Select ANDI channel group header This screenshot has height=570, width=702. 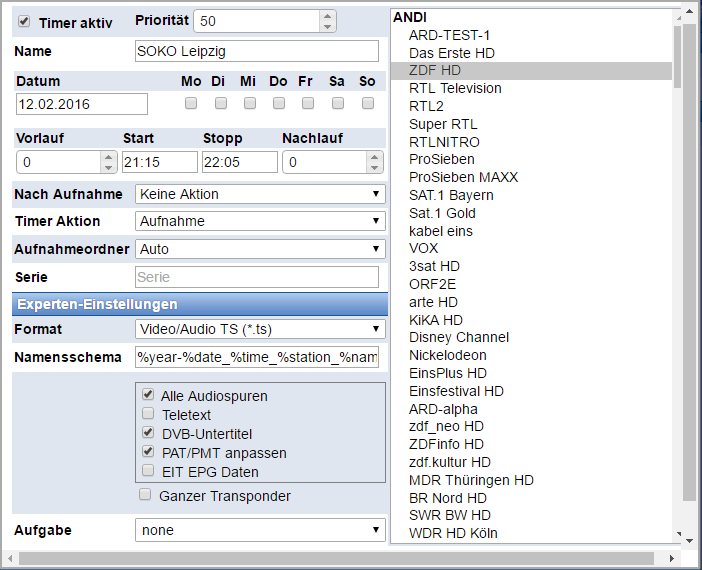coord(410,17)
